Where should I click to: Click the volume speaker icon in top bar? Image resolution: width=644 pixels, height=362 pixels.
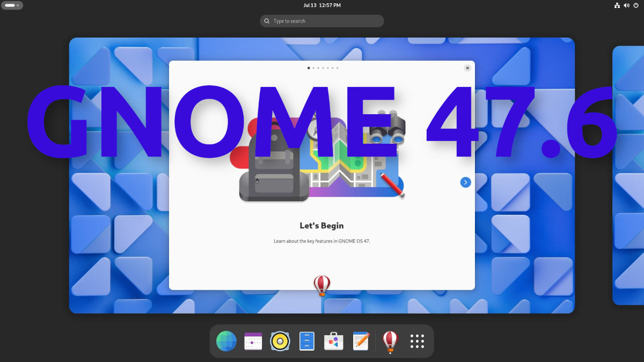(627, 5)
